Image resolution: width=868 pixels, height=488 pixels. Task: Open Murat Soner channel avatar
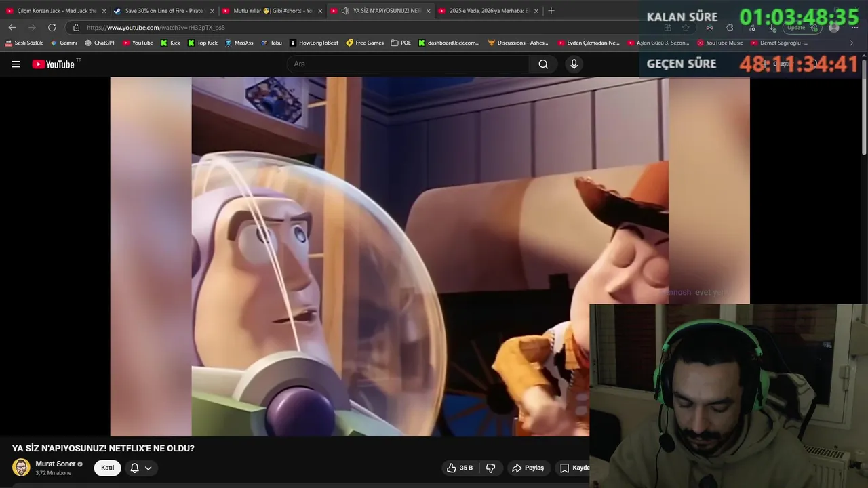(x=21, y=468)
